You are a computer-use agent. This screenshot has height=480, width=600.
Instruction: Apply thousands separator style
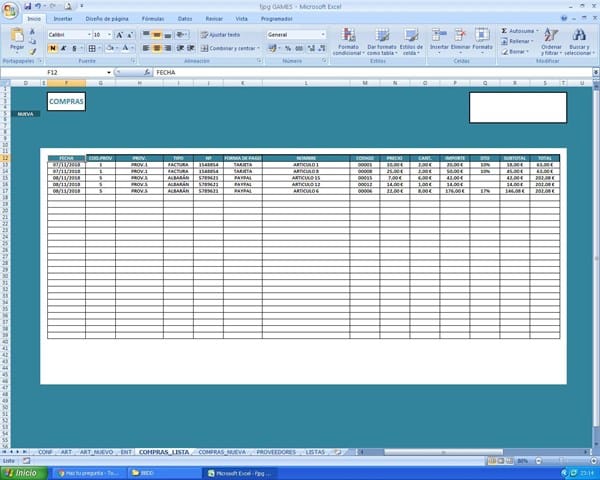click(x=299, y=48)
